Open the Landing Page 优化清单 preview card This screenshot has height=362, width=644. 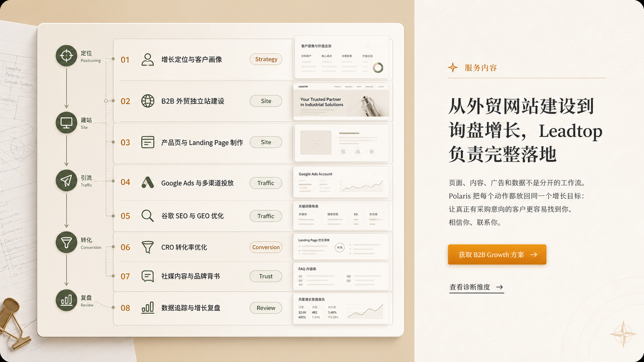pos(341,247)
